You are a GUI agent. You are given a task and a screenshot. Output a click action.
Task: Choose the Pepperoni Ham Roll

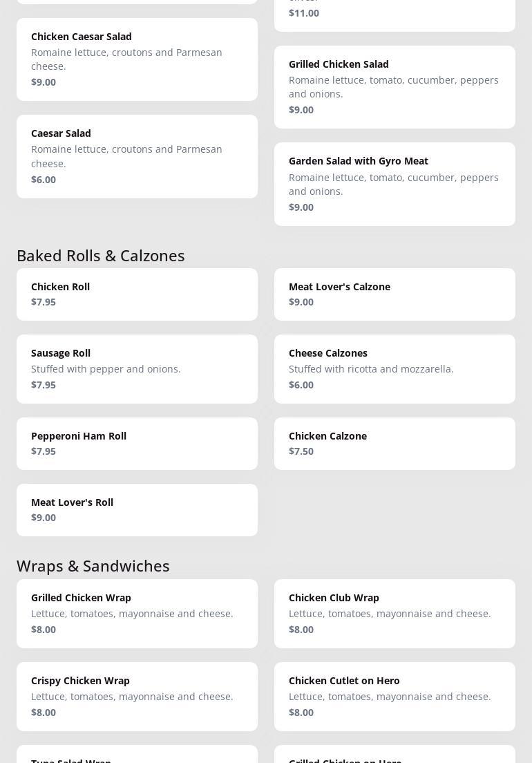tap(137, 444)
